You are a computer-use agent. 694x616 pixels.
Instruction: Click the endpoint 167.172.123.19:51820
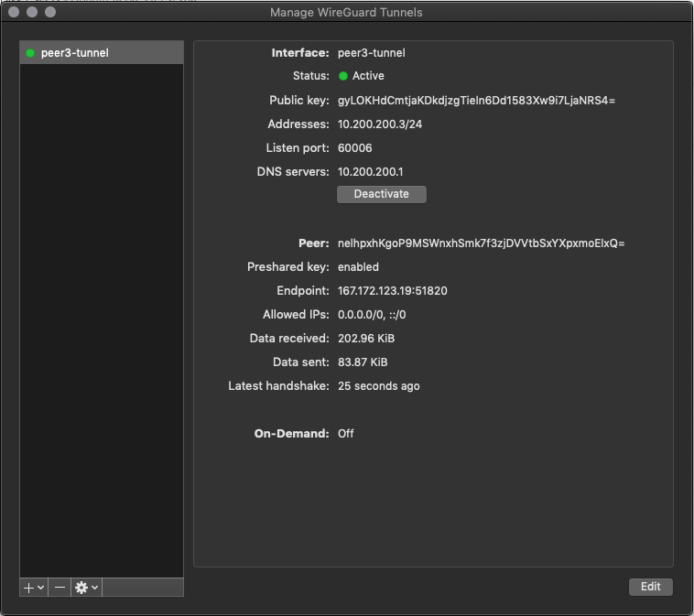click(393, 291)
